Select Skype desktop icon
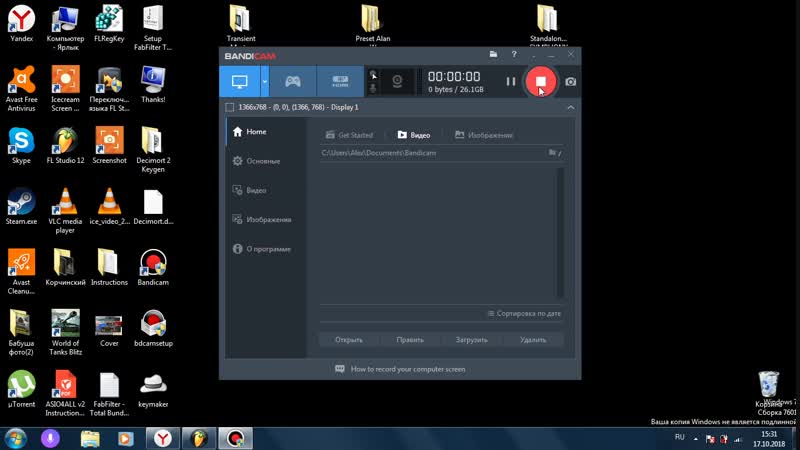 coord(21,145)
